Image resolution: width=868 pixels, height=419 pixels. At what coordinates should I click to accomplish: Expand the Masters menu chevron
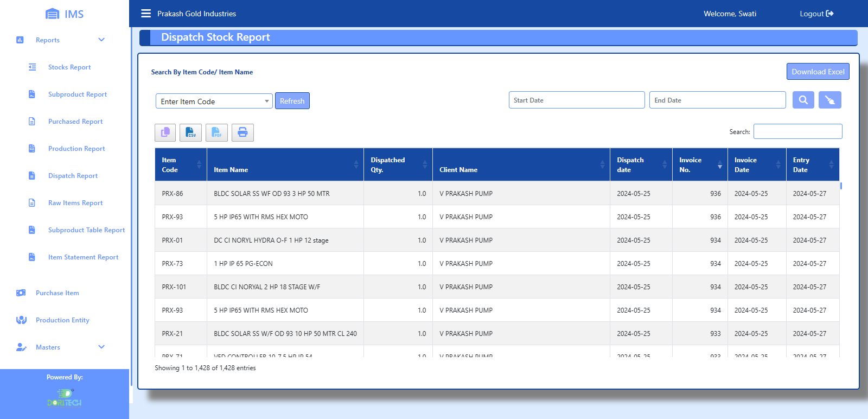tap(101, 347)
